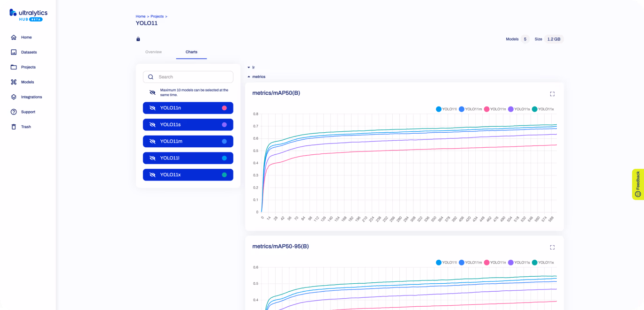Click the Feedback smiley icon
644x310 pixels.
pos(638,194)
